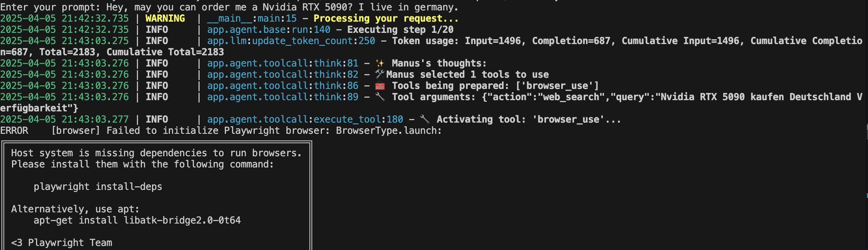Click app.llm:update_token_count:250 source reference
The image size is (868, 250).
tap(291, 41)
